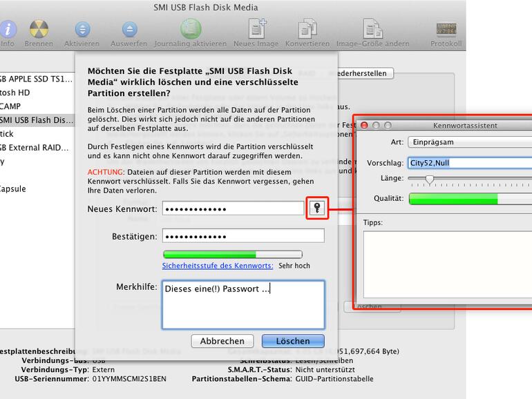Image resolution: width=532 pixels, height=399 pixels.
Task: Click the 'Nicht unterstützt' S.M.A.R.T. status
Action: click(325, 369)
